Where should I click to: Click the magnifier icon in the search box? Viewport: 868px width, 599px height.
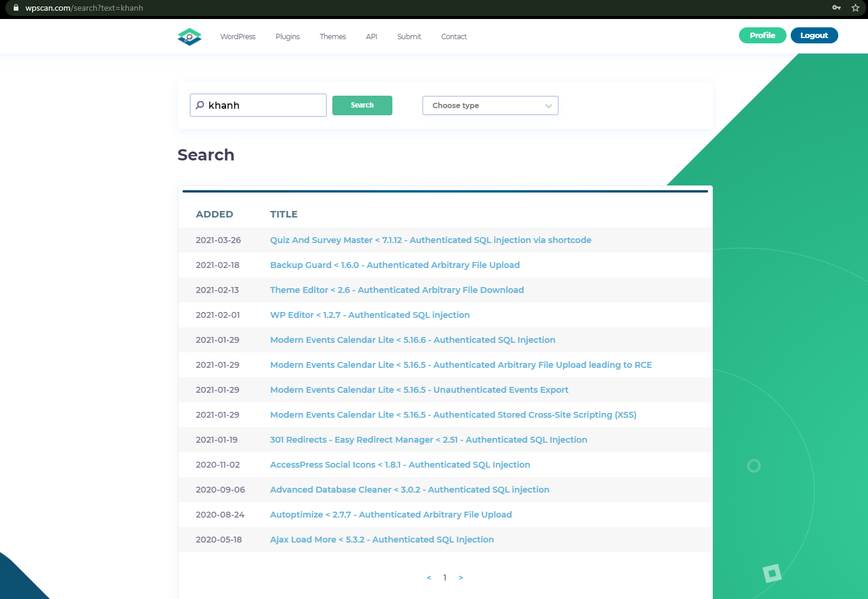click(x=200, y=105)
